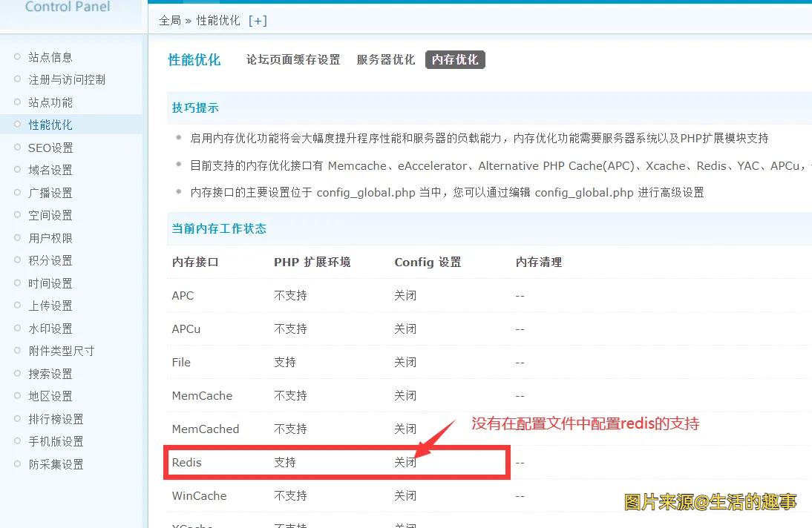The width and height of the screenshot is (812, 528).
Task: Open 积分设置 in the sidebar
Action: pyautogui.click(x=50, y=260)
